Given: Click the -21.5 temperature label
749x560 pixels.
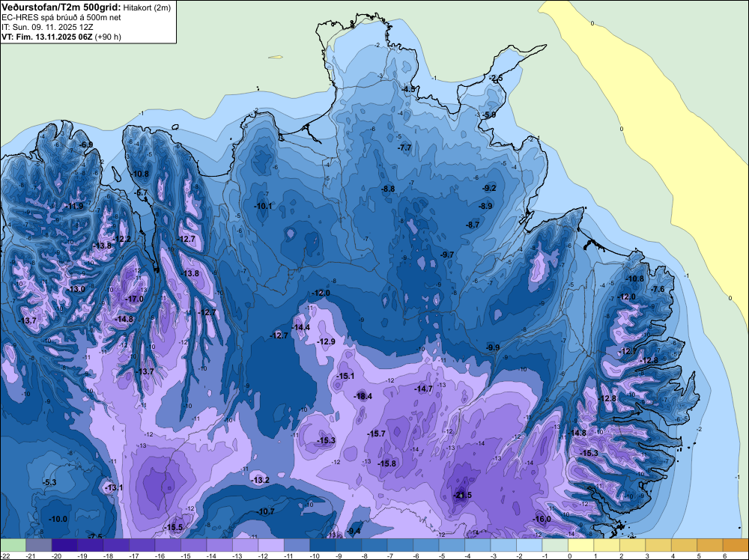Looking at the screenshot, I should (x=462, y=495).
